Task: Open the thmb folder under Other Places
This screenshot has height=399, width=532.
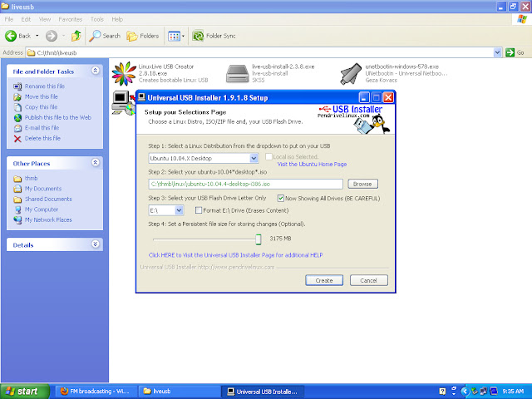Action: (x=31, y=178)
